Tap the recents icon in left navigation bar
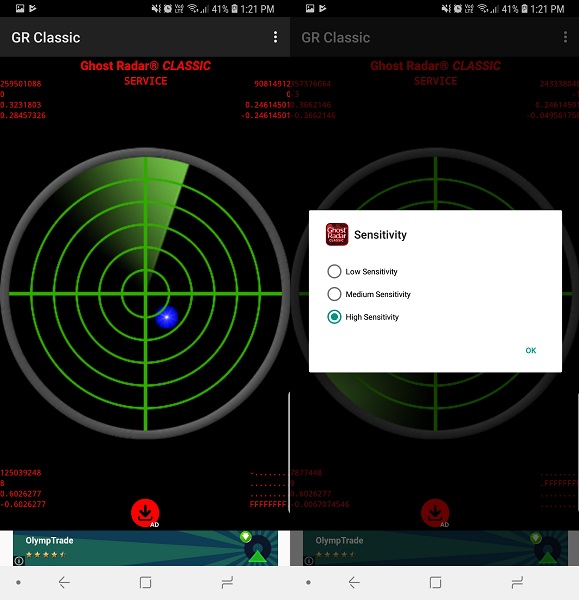 [227, 582]
